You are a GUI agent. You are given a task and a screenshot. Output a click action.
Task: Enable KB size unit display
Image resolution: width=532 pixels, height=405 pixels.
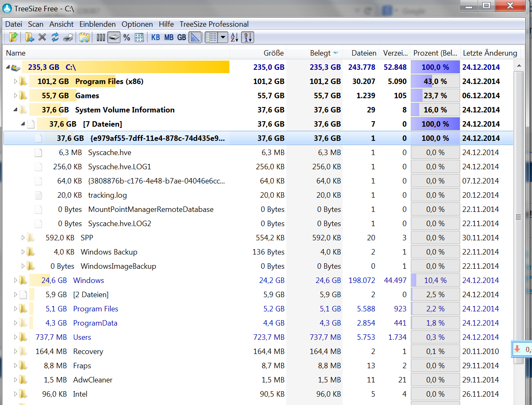click(x=155, y=37)
